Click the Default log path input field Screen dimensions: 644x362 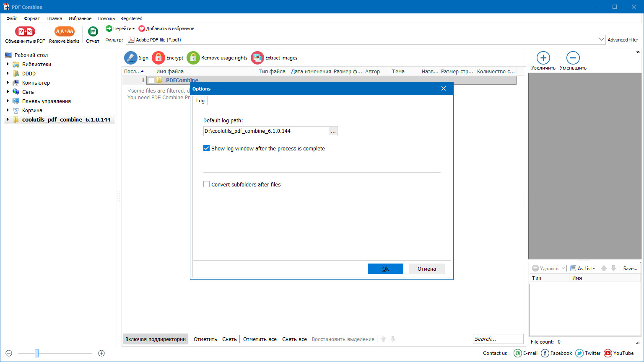tap(266, 131)
